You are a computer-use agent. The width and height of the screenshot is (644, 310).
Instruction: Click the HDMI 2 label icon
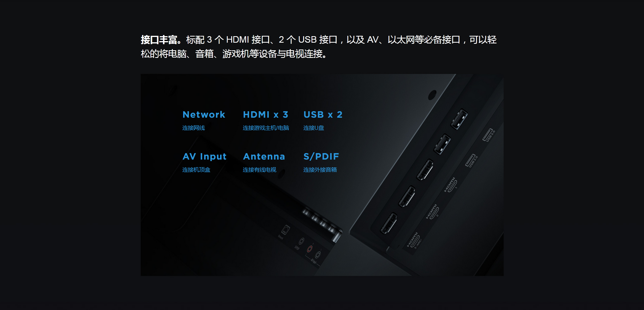pyautogui.click(x=433, y=212)
